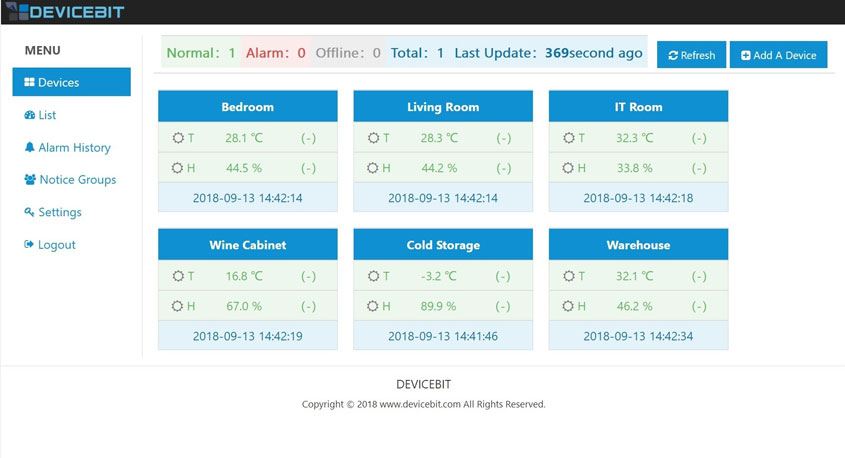The height and width of the screenshot is (458, 845).
Task: Click the Add A Device button
Action: pos(778,55)
